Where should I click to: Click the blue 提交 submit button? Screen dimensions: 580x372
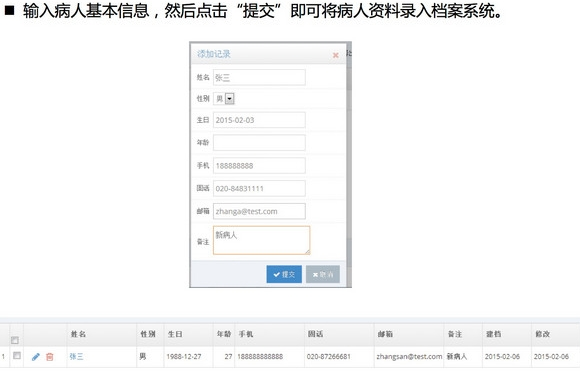(x=284, y=274)
